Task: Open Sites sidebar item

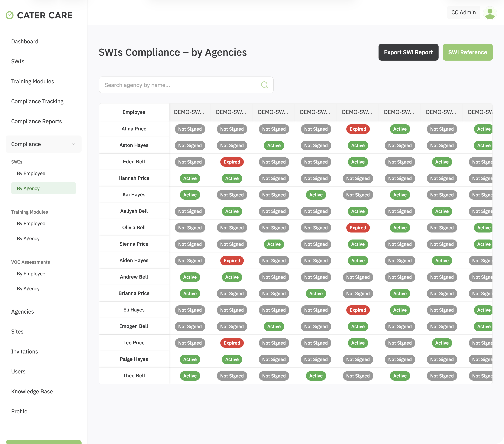Action: [17, 332]
